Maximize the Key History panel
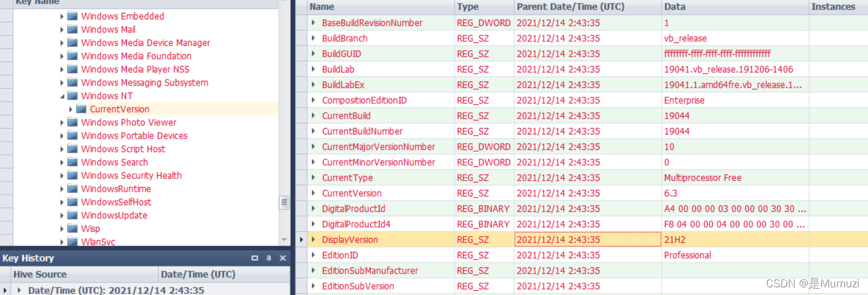This screenshot has height=295, width=868. [x=255, y=258]
